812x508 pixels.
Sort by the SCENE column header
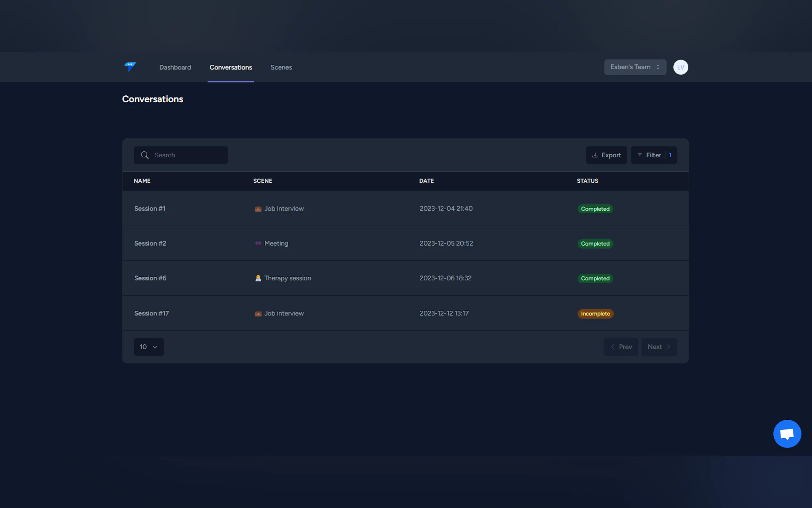(x=262, y=181)
